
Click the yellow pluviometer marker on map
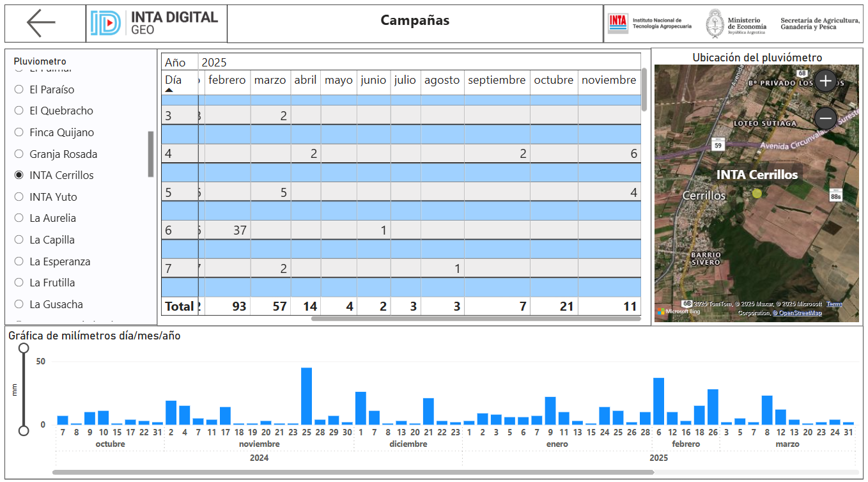coord(757,192)
